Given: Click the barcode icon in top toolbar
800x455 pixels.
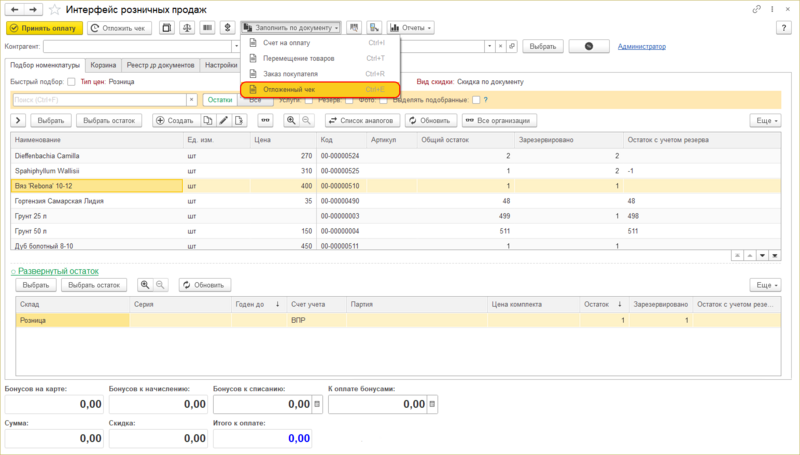Looking at the screenshot, I should [208, 28].
